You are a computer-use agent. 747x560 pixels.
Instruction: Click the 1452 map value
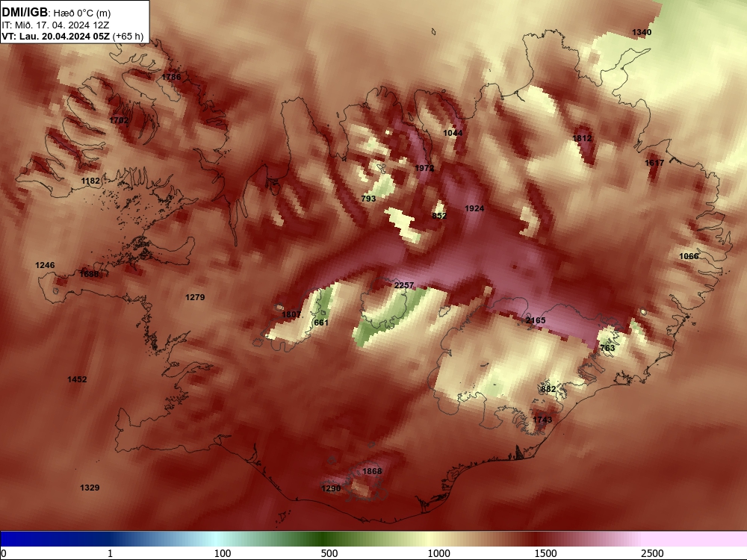tap(77, 379)
